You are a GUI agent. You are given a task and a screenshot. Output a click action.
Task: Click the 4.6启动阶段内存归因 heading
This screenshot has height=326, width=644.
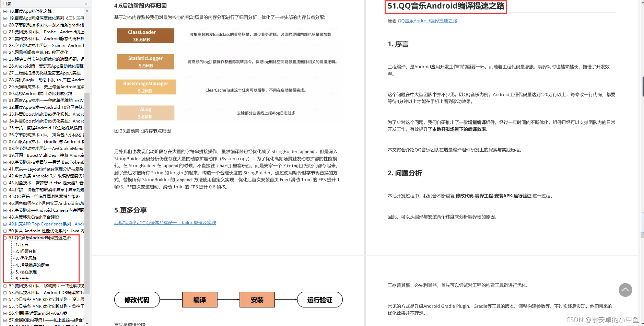point(140,6)
